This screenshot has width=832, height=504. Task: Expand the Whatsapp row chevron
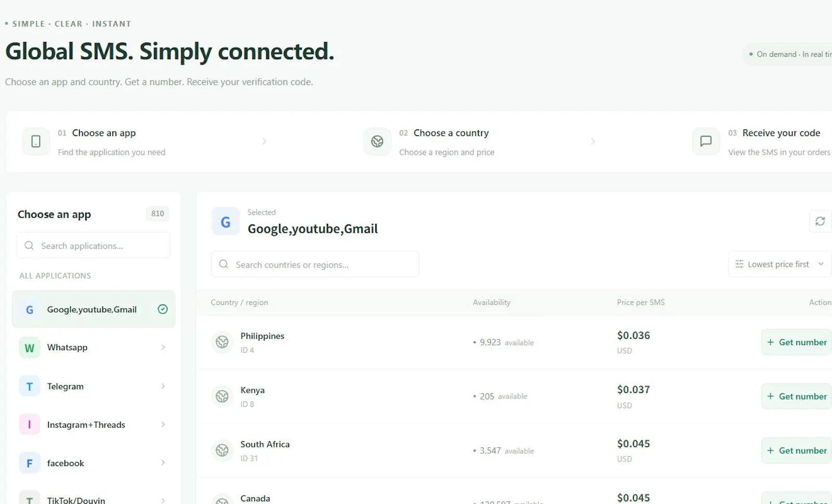[163, 347]
